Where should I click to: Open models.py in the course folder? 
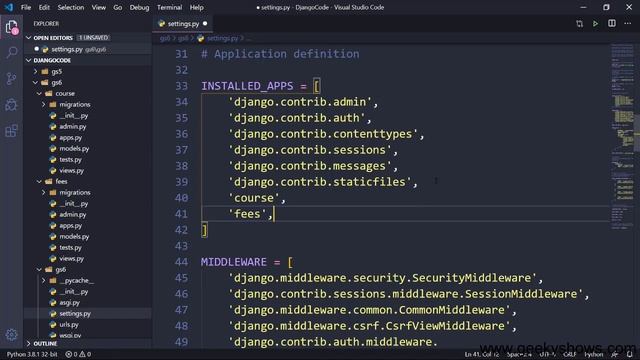74,149
